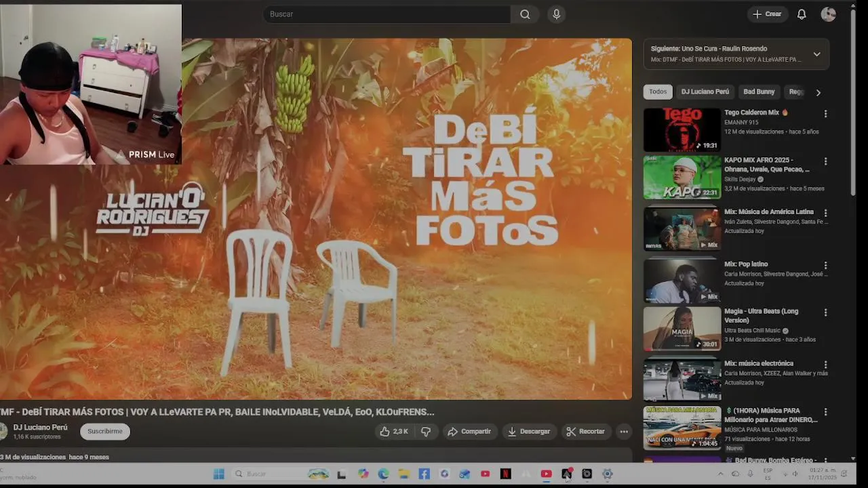Open the account avatar menu
This screenshot has height=488, width=868.
828,14
